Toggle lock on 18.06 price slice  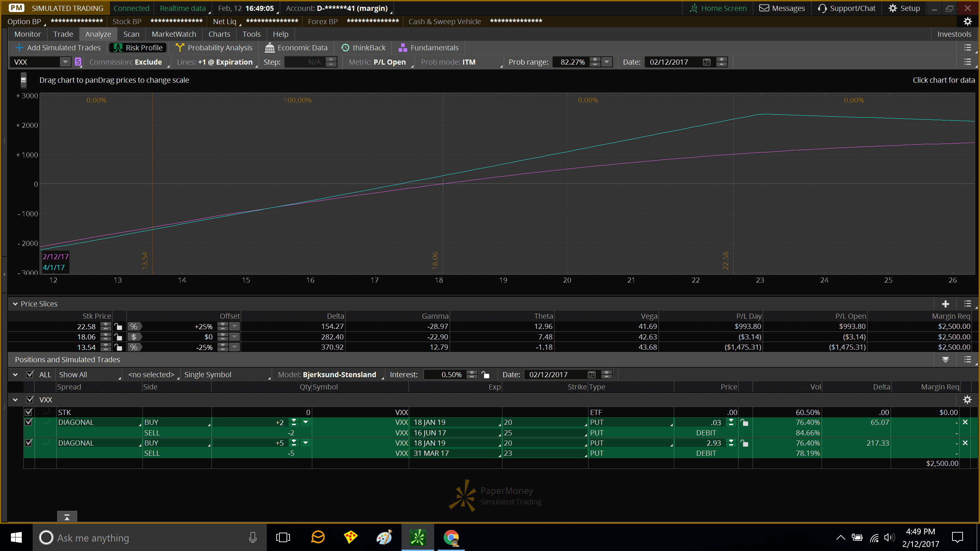point(118,336)
